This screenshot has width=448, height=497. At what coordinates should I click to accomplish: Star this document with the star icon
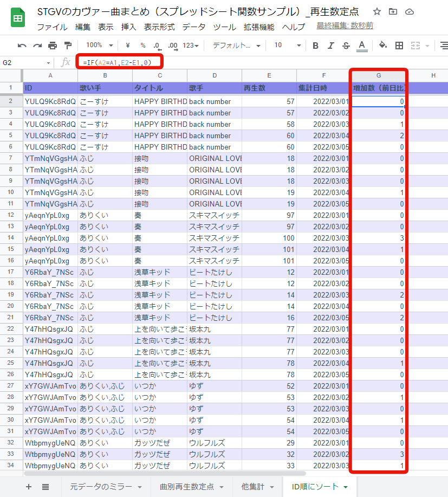377,12
